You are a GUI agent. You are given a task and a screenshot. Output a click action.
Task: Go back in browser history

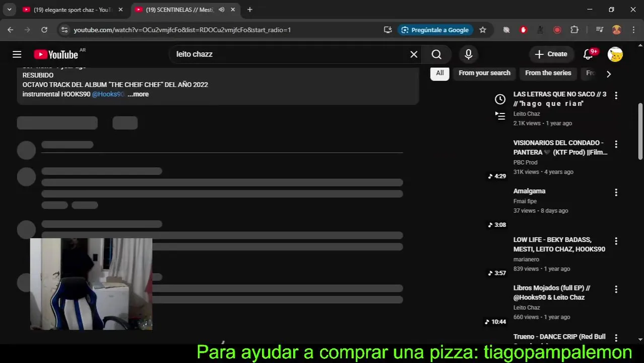(11, 30)
